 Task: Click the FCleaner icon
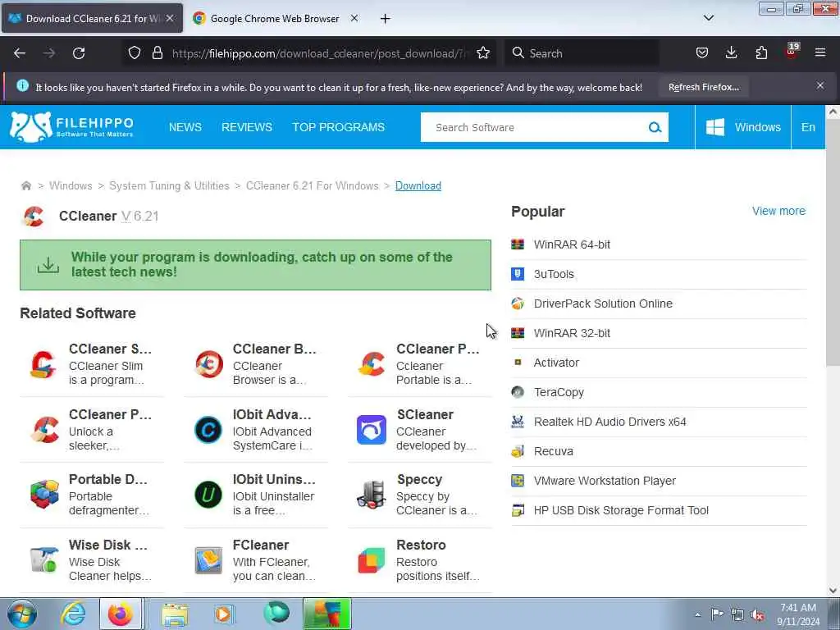coord(208,560)
